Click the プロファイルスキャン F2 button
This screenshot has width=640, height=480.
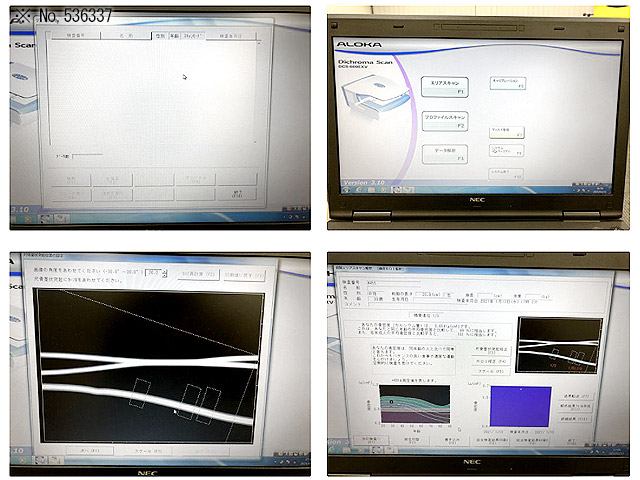445,122
